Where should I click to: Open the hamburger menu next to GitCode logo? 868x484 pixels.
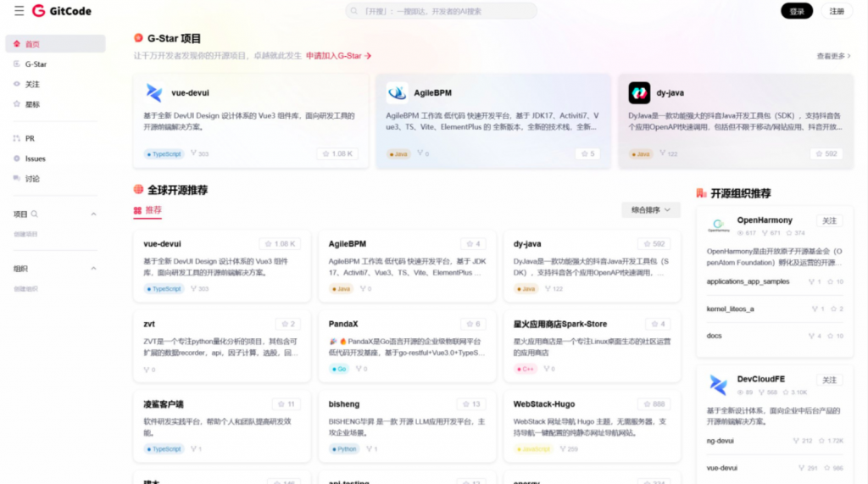(x=19, y=11)
